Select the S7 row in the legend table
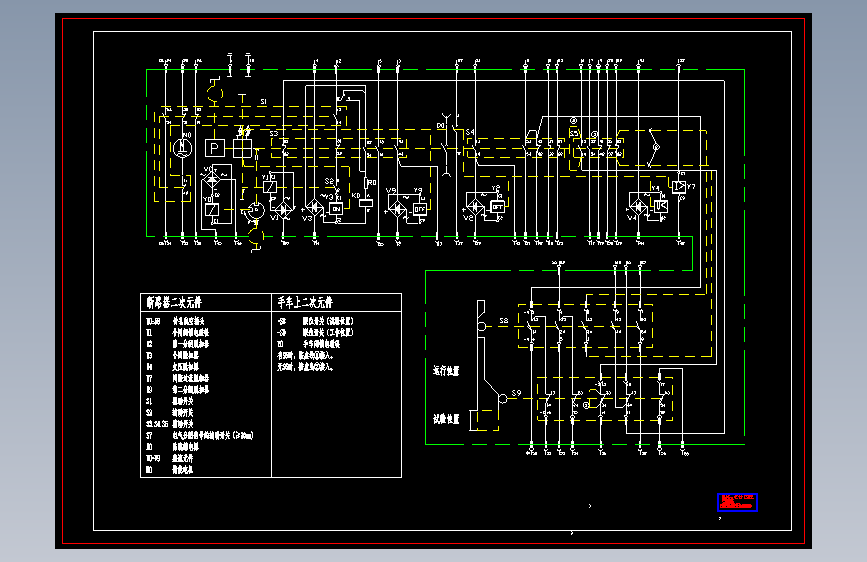The height and width of the screenshot is (562, 867). (x=200, y=435)
